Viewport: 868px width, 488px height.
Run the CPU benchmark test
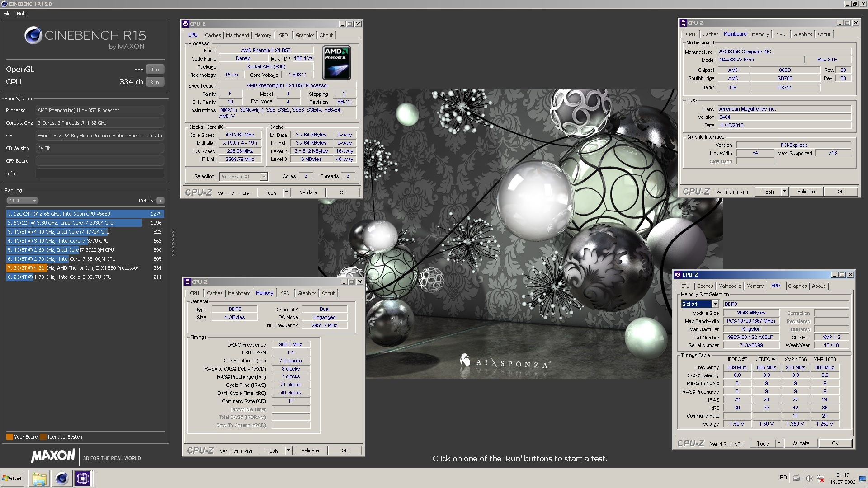click(x=155, y=82)
